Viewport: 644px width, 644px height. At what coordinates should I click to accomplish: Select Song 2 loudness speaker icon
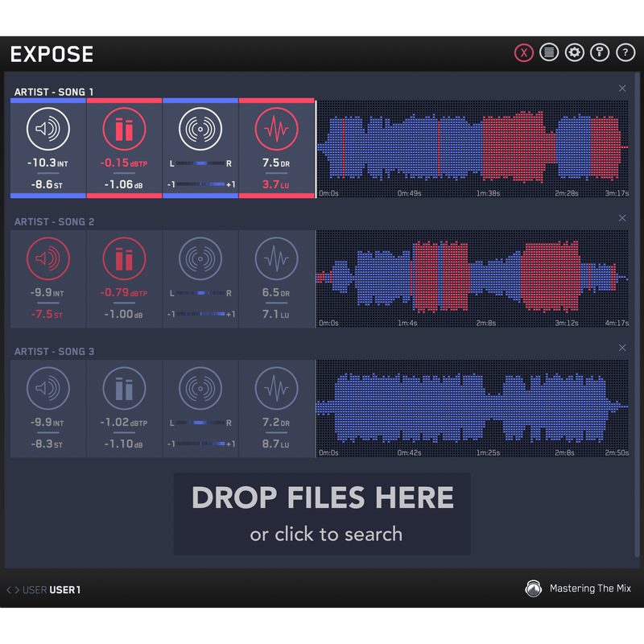[x=48, y=258]
